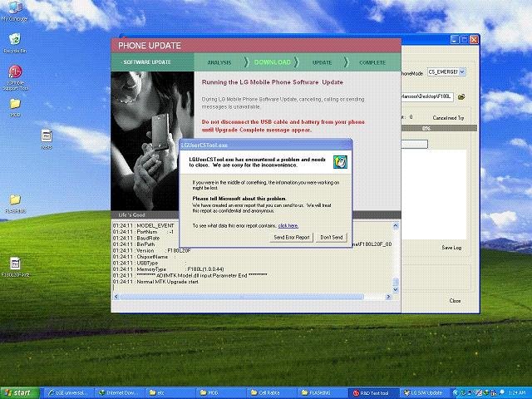Switch to LGE universal taskbar item
The height and width of the screenshot is (399, 532).
69,393
